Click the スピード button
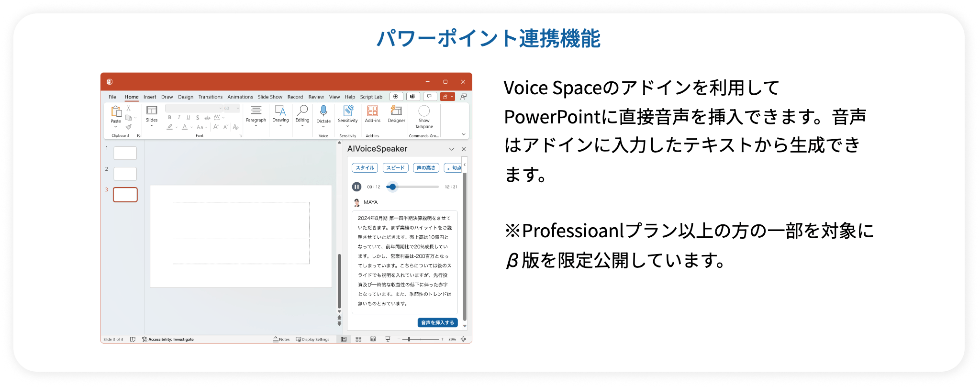Viewport: 980px width, 387px height. coord(395,168)
